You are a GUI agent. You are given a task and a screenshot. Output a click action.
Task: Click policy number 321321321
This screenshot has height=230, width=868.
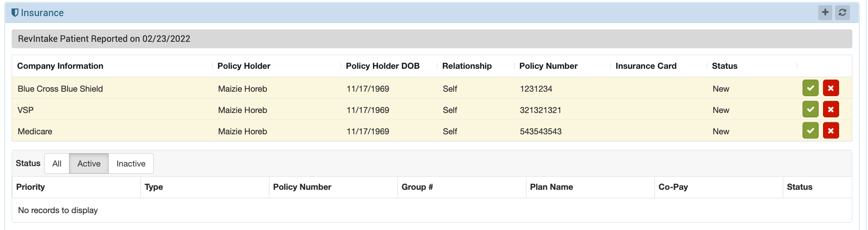coord(540,110)
